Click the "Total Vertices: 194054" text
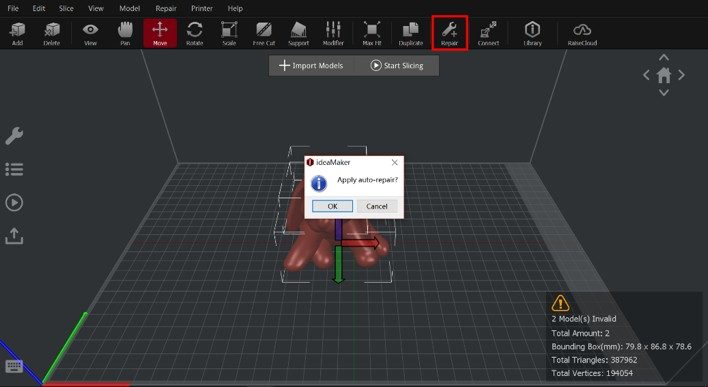708x387 pixels. [592, 373]
